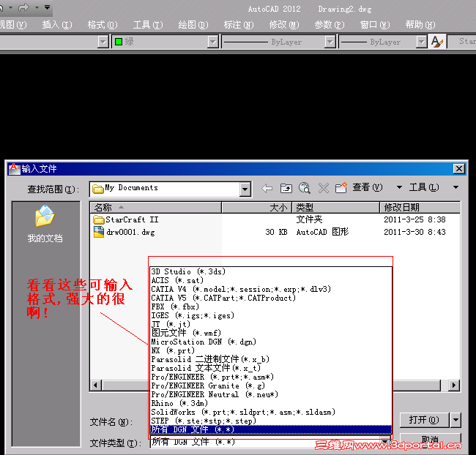Choose FBX (*.fbx) format
The width and height of the screenshot is (476, 455).
pos(271,307)
